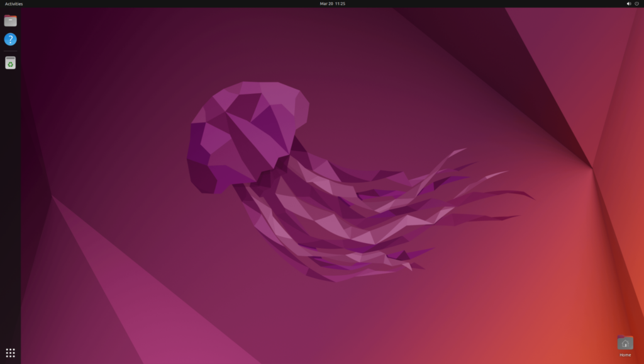Launch Help by clicking the question mark icon
Viewport: 644px width, 364px height.
pyautogui.click(x=9, y=39)
